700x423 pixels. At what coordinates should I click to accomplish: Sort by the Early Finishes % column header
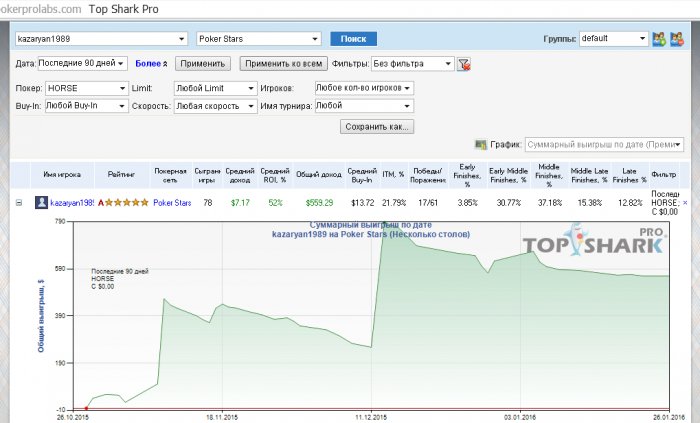467,175
